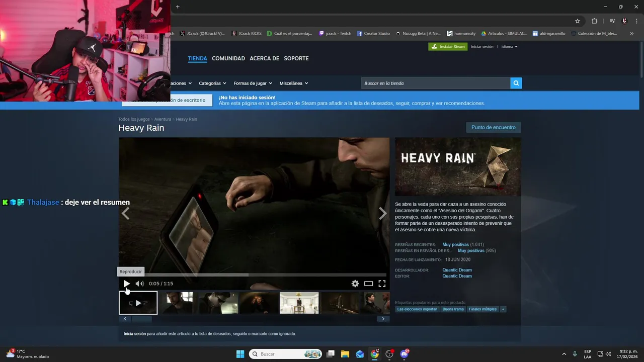Open the jcrack - Twitch bookmark
This screenshot has height=362, width=644.
335,34
